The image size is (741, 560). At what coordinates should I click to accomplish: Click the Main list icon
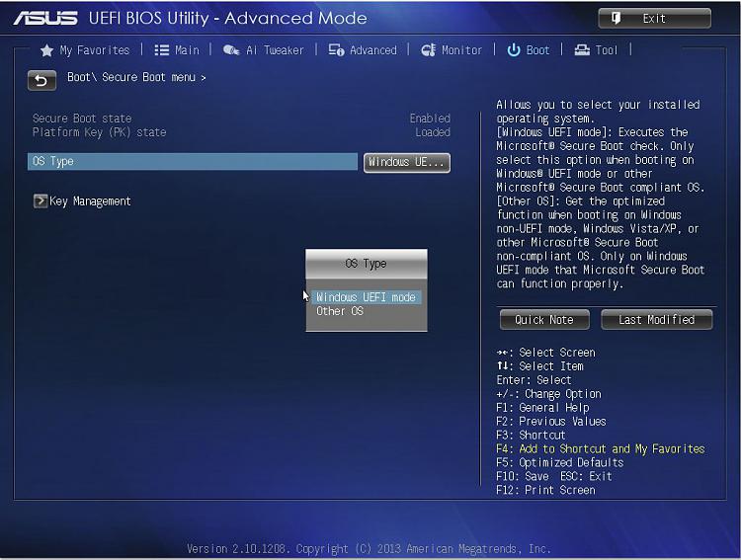162,50
